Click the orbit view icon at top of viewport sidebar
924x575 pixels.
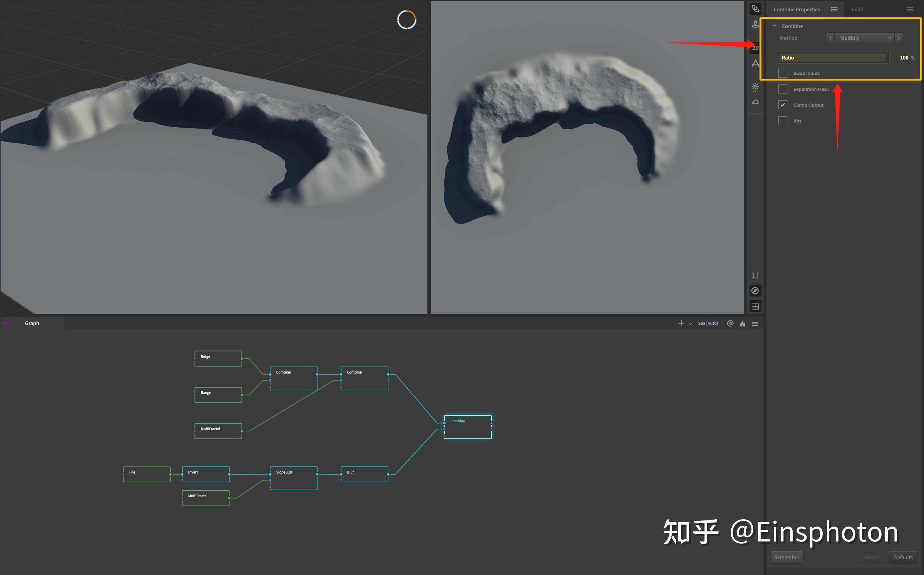755,9
